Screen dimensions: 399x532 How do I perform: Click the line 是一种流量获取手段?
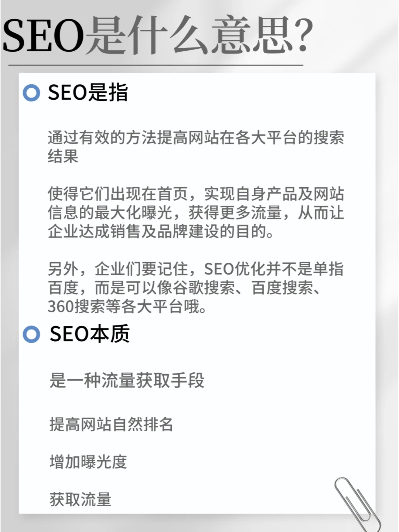click(127, 380)
